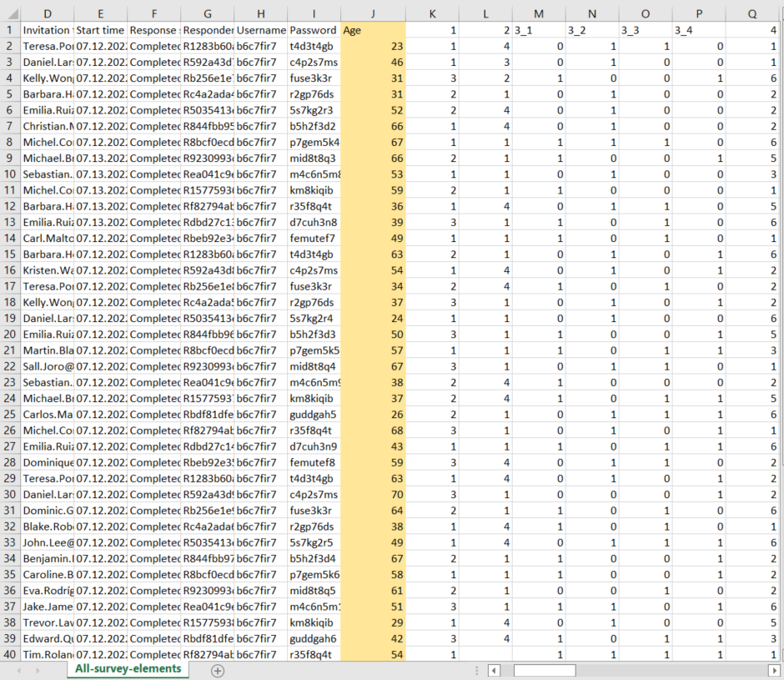Select column J header
The width and height of the screenshot is (784, 680).
coord(373,13)
